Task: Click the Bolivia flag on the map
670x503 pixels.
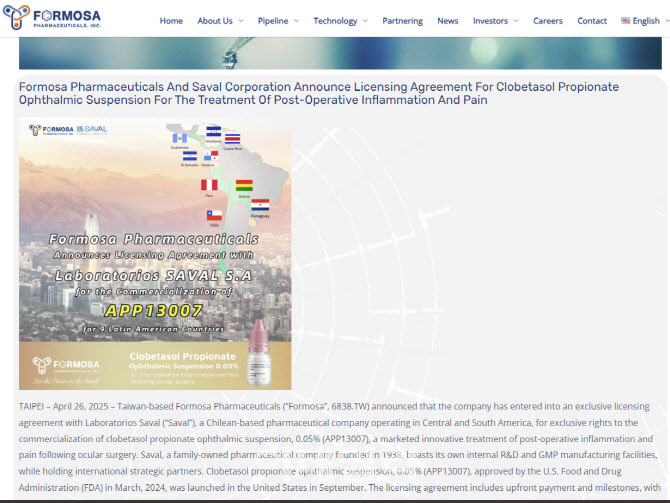Action: point(244,185)
